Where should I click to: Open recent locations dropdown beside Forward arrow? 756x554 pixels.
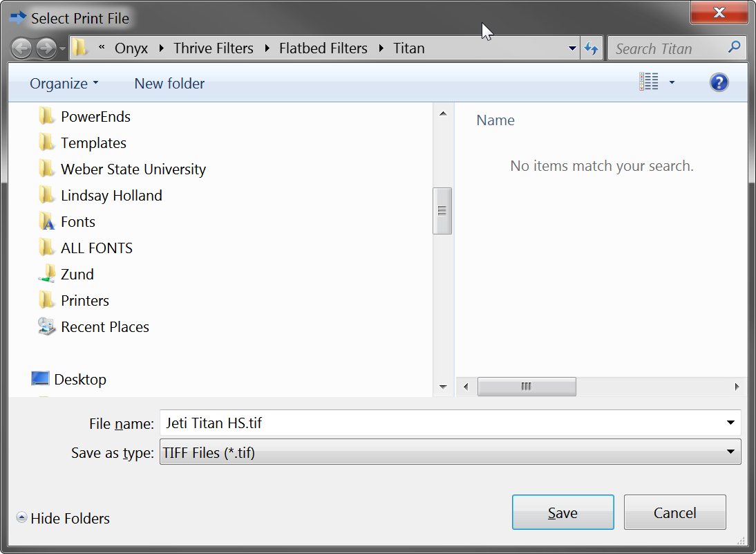click(63, 48)
